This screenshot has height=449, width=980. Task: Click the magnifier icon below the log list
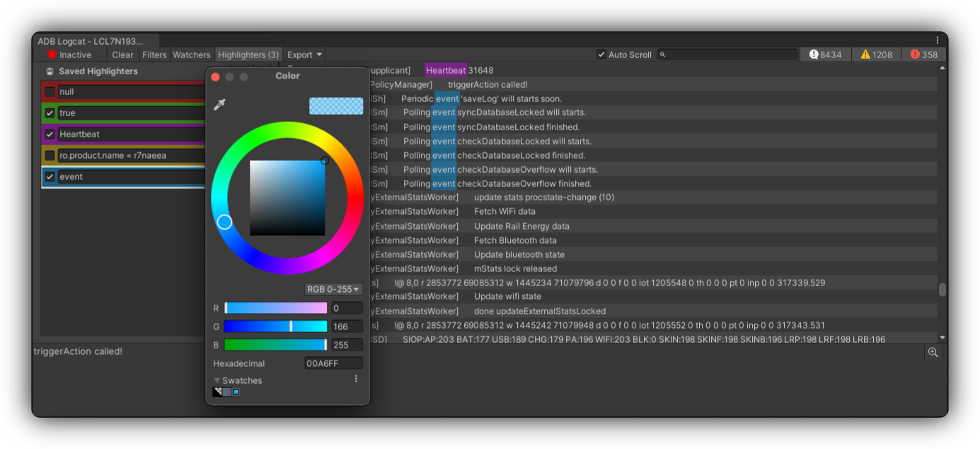point(933,352)
